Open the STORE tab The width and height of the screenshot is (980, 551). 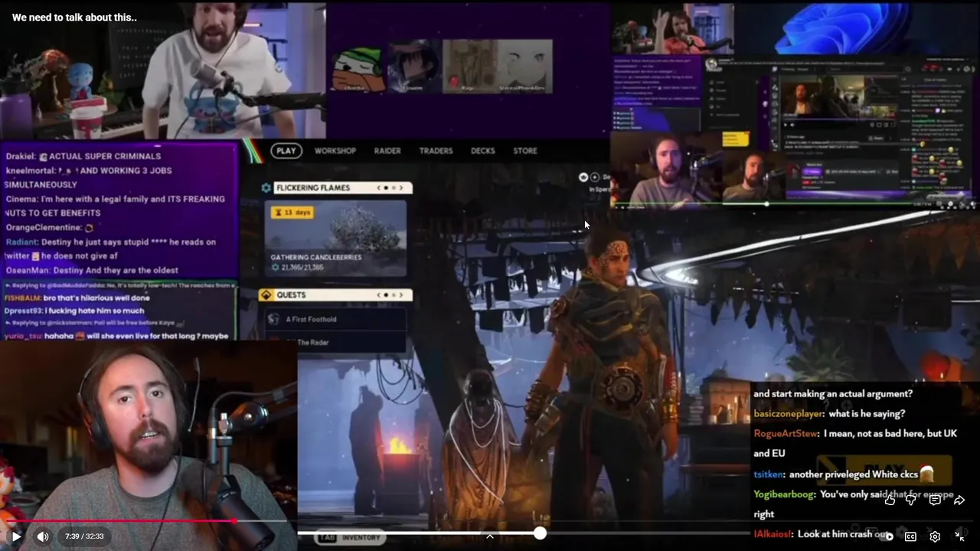click(x=524, y=151)
